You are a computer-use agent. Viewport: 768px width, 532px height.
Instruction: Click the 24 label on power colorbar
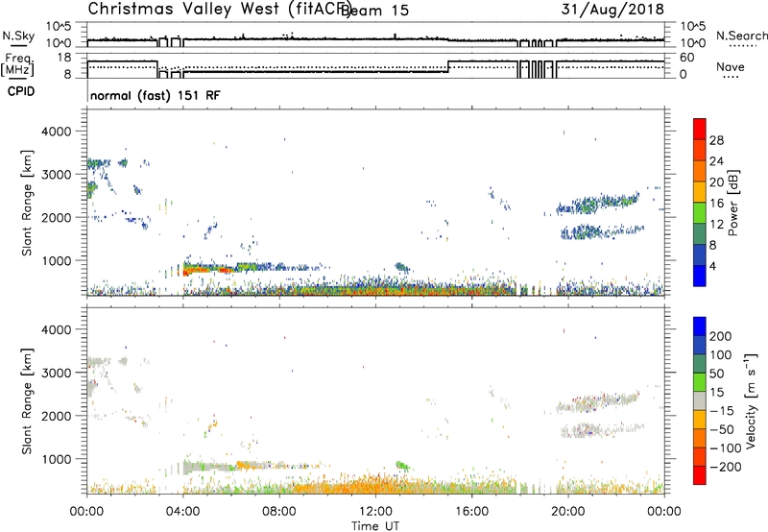click(716, 161)
